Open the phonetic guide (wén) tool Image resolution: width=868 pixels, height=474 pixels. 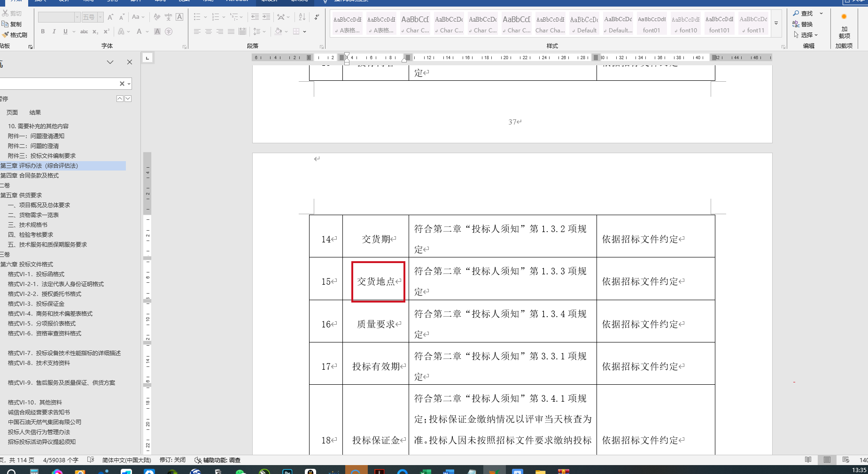[168, 17]
